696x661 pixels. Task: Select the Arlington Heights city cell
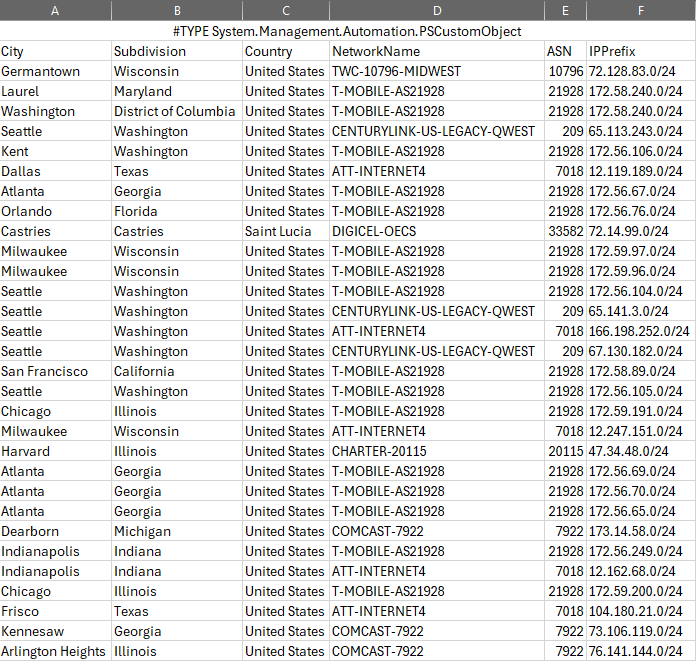tap(55, 650)
